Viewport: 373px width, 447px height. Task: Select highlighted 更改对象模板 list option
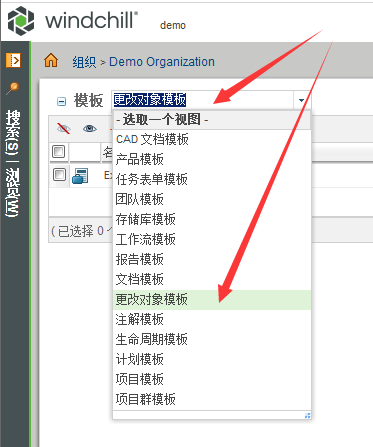point(212,300)
